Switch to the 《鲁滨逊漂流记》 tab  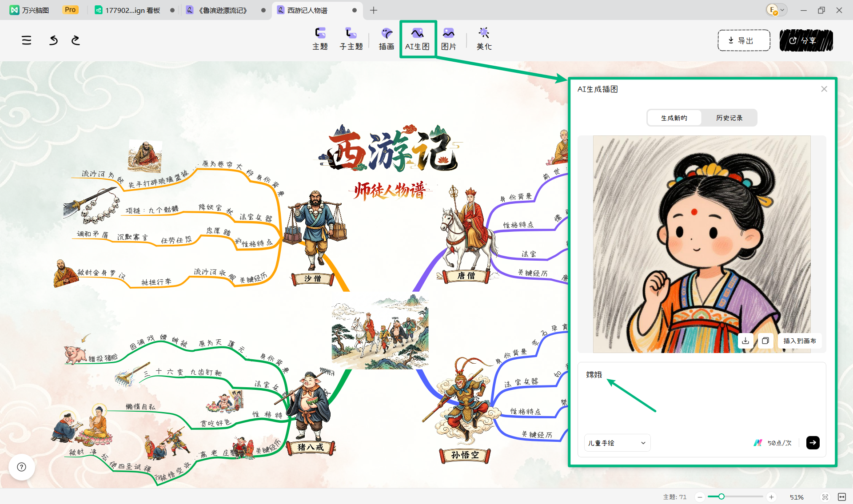pos(226,10)
